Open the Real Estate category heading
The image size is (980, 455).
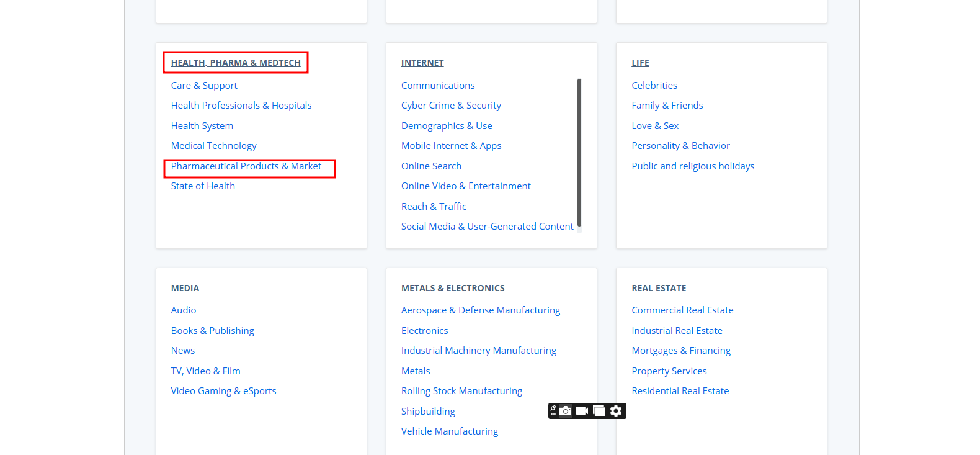click(659, 288)
